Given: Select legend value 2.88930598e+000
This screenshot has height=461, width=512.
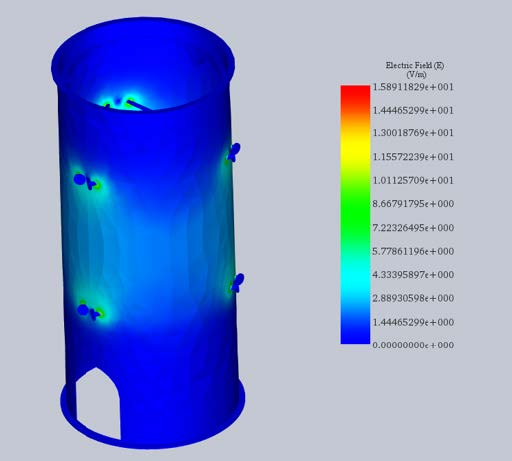Looking at the screenshot, I should (413, 298).
